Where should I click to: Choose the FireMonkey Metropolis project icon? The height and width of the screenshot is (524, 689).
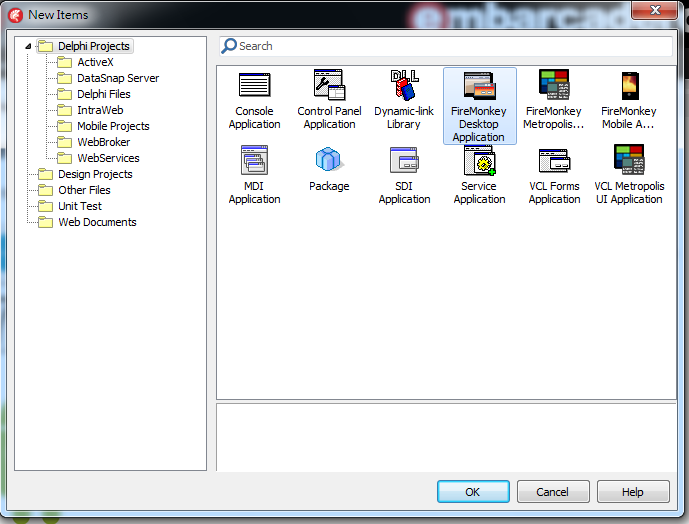(554, 84)
